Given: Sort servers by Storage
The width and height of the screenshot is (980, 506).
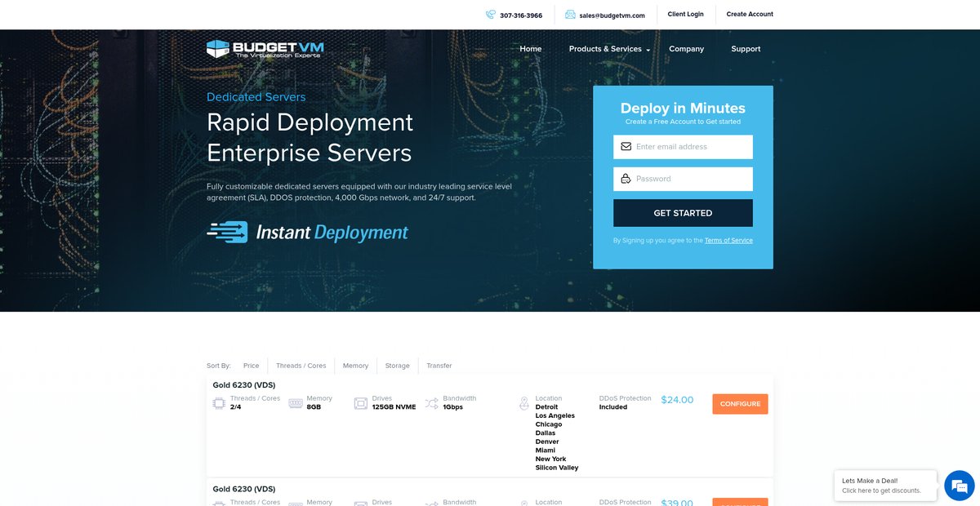Looking at the screenshot, I should click(x=398, y=366).
